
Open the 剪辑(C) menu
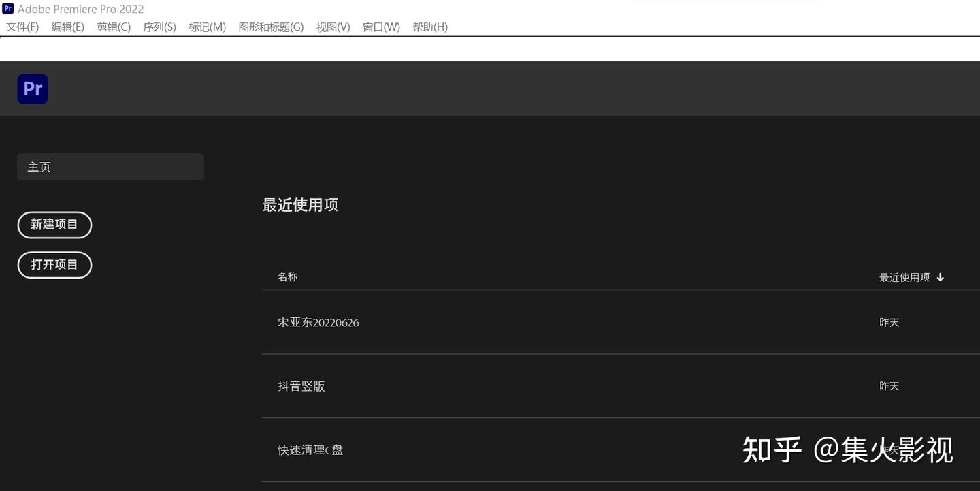(x=113, y=27)
